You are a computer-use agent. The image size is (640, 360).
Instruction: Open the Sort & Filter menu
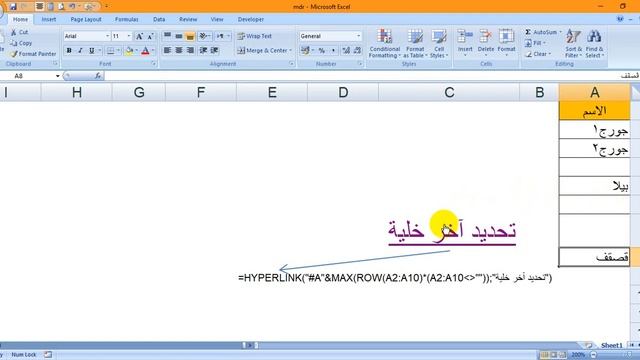point(573,43)
